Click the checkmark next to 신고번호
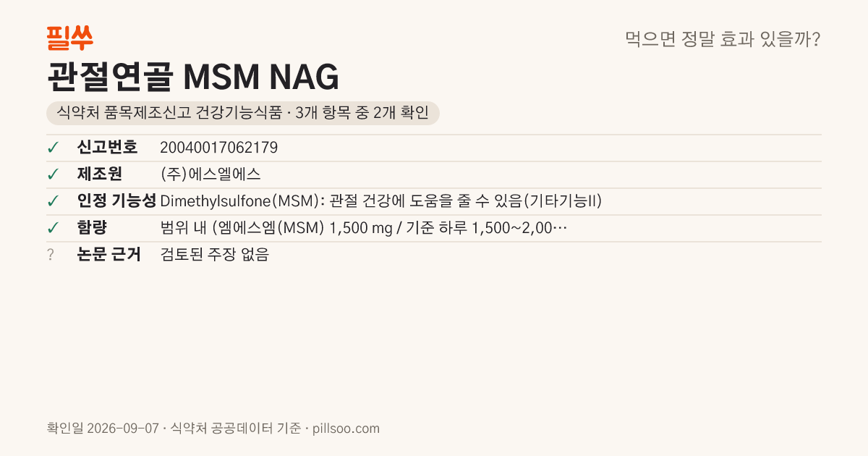Viewport: 868px width, 456px height. tap(53, 148)
